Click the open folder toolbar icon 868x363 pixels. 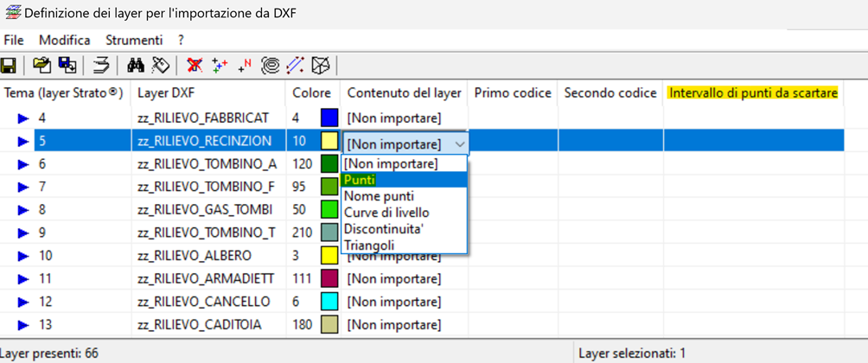coord(41,66)
